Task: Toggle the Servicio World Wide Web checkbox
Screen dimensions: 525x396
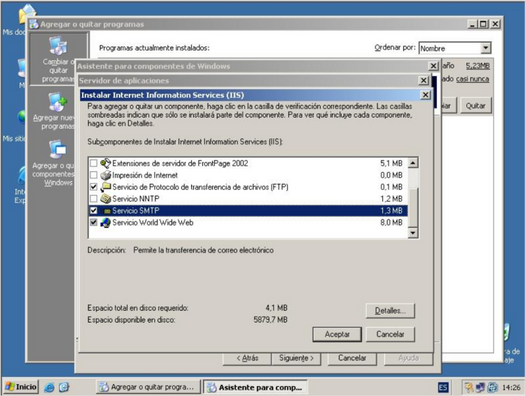Action: pos(94,222)
